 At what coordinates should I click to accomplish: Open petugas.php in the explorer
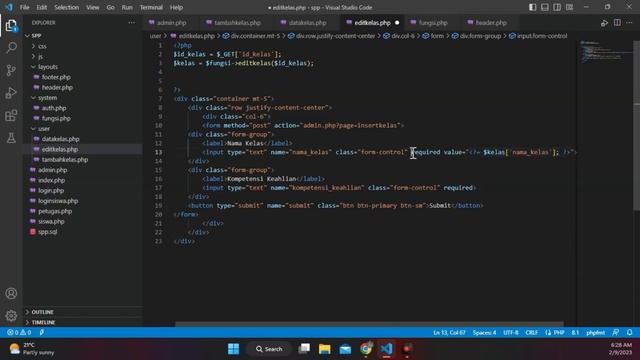click(x=55, y=211)
